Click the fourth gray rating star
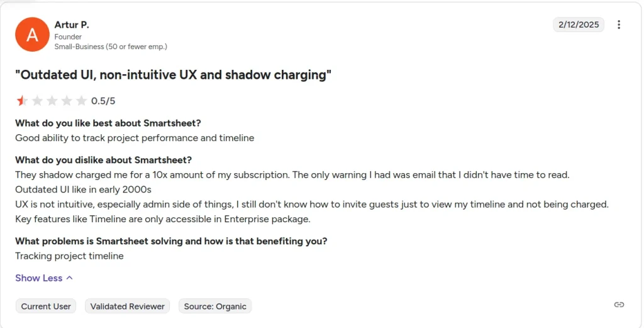 pyautogui.click(x=67, y=101)
